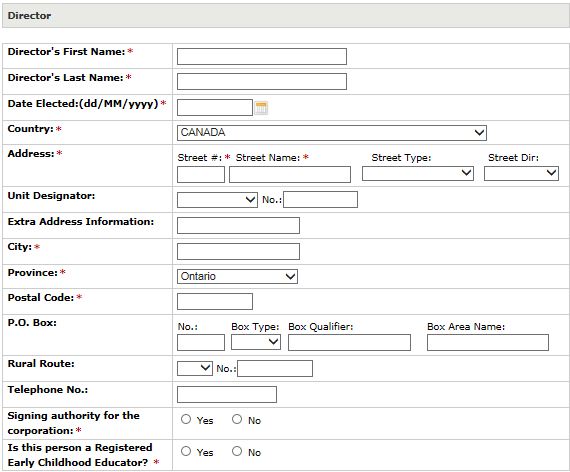Focus the Box Area Name field

[x=488, y=343]
